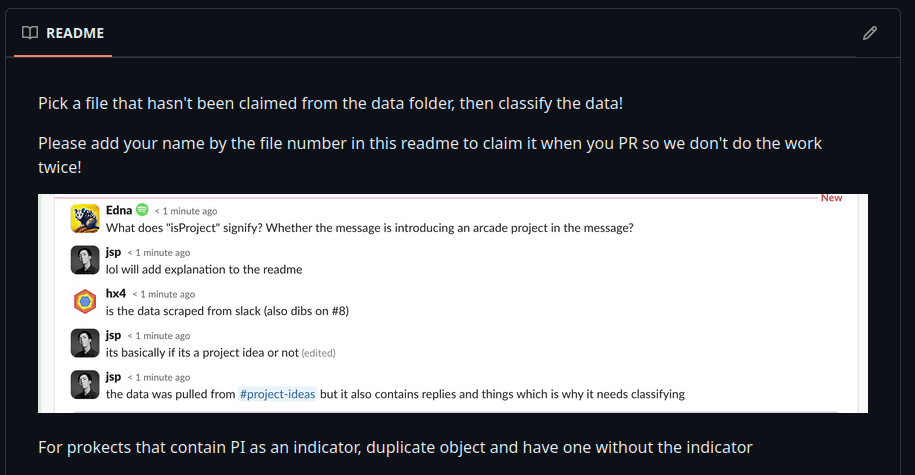Click the pencil edit icon for the README
915x475 pixels.
click(x=870, y=33)
